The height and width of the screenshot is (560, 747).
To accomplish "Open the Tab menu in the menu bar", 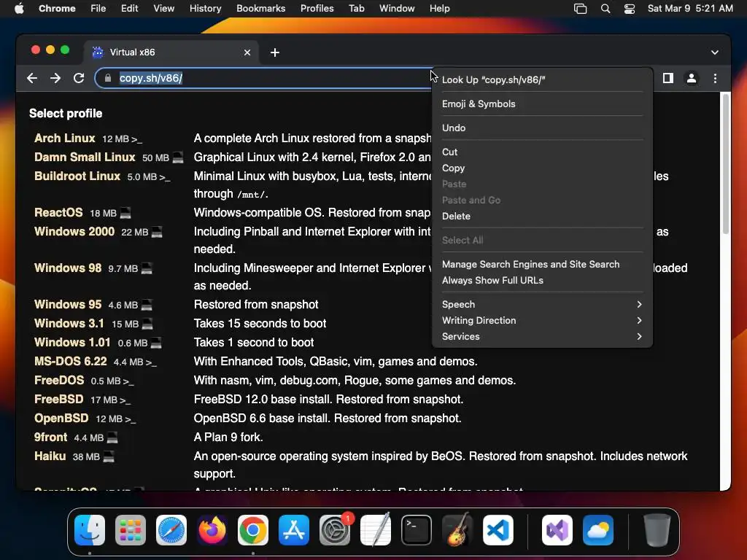I will coord(356,9).
